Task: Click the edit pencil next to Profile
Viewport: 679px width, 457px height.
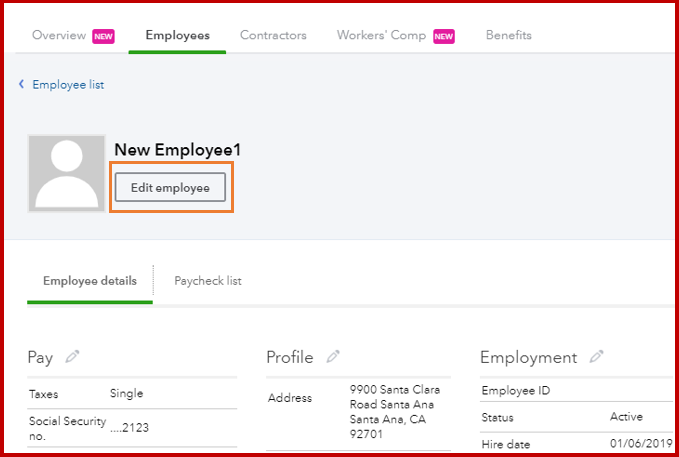Action: [333, 357]
